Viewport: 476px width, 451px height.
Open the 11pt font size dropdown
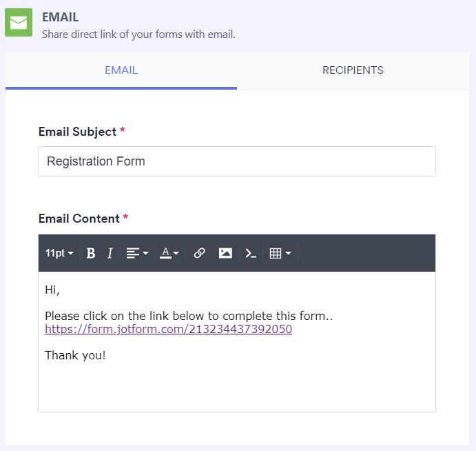coord(59,253)
